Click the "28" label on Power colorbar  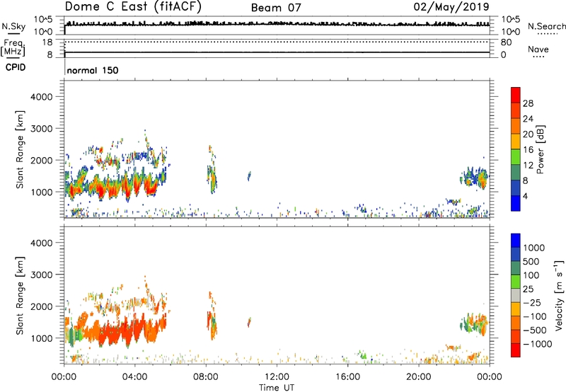(x=528, y=103)
